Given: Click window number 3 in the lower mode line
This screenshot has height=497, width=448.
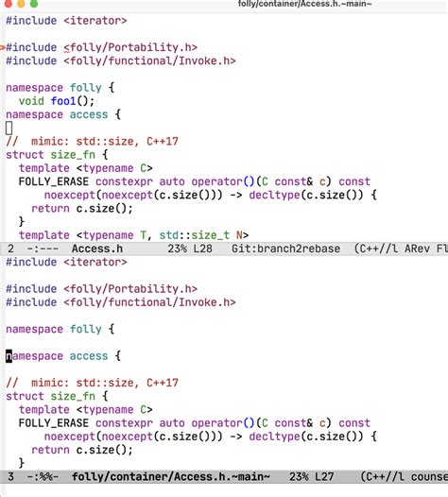Looking at the screenshot, I should tap(10, 477).
